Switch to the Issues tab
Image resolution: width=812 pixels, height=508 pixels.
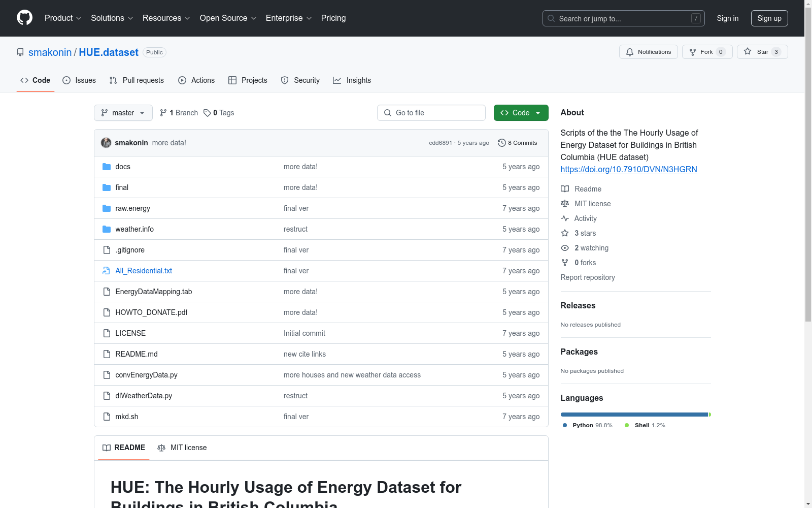[79, 80]
